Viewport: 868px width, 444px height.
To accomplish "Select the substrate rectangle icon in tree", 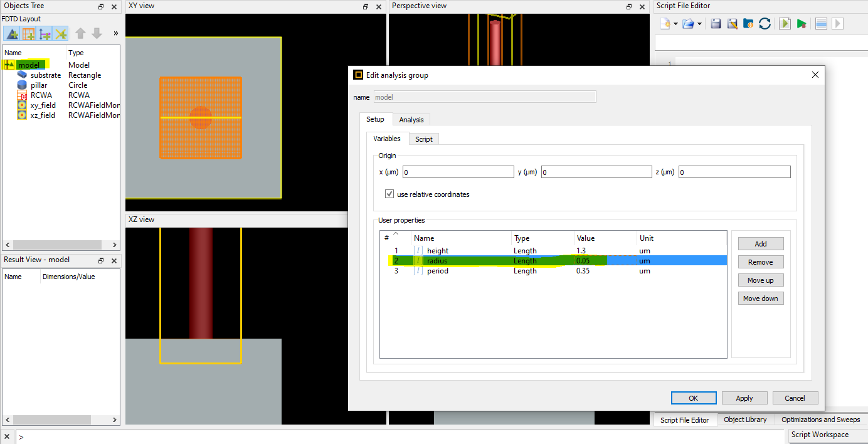I will 22,75.
